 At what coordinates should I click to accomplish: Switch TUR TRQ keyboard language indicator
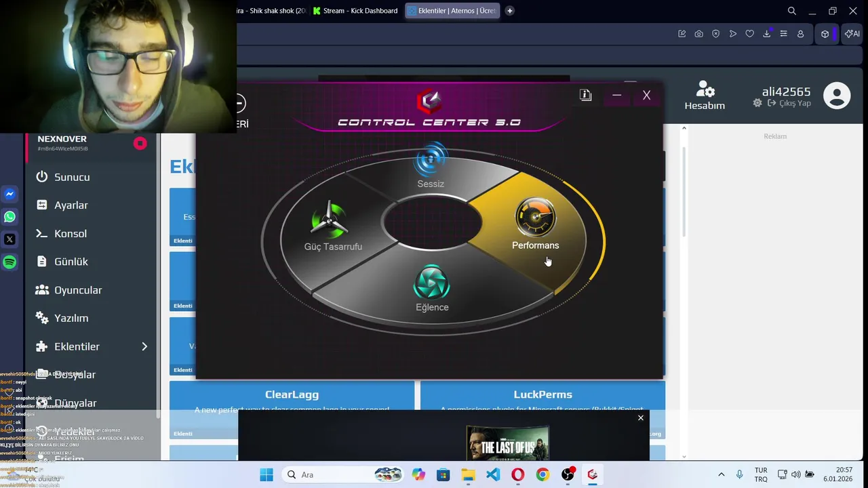click(x=761, y=474)
